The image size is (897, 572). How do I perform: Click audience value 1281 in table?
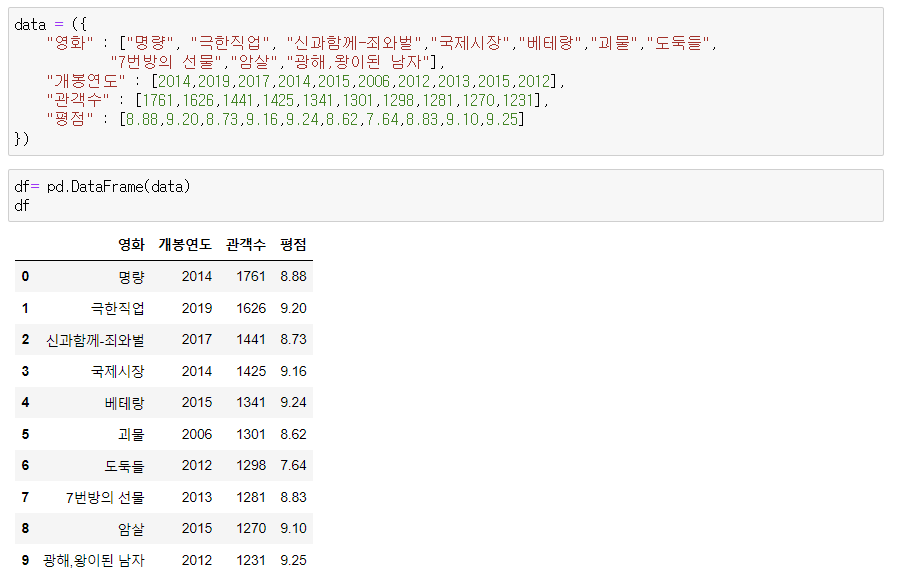pos(251,497)
